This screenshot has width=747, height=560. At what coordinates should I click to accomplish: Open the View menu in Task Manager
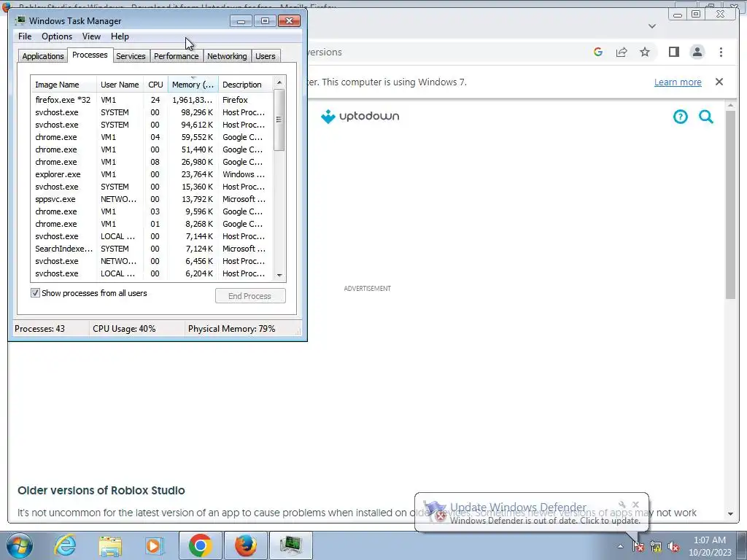(91, 36)
